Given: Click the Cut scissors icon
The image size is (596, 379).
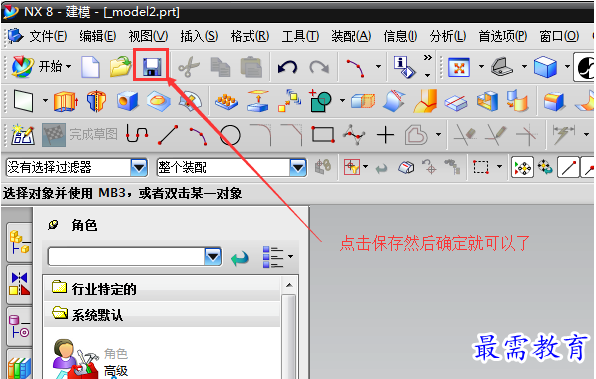Looking at the screenshot, I should [x=189, y=67].
